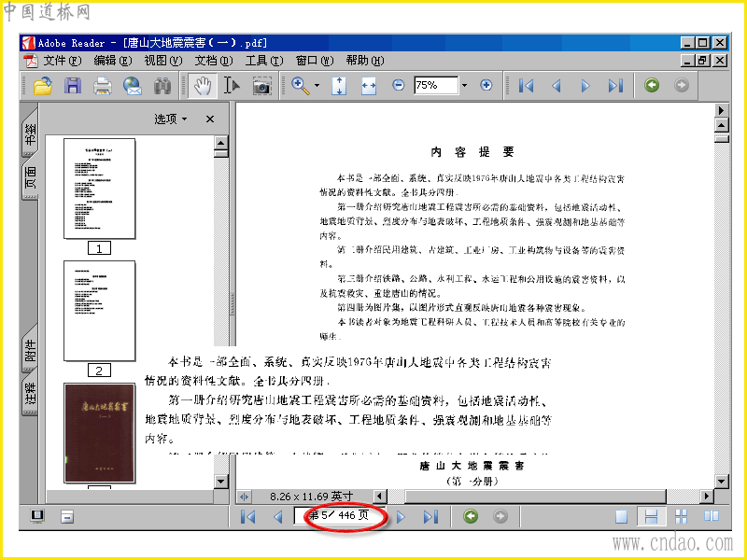Click the Zoom In plus button
747x560 pixels.
pos(486,85)
